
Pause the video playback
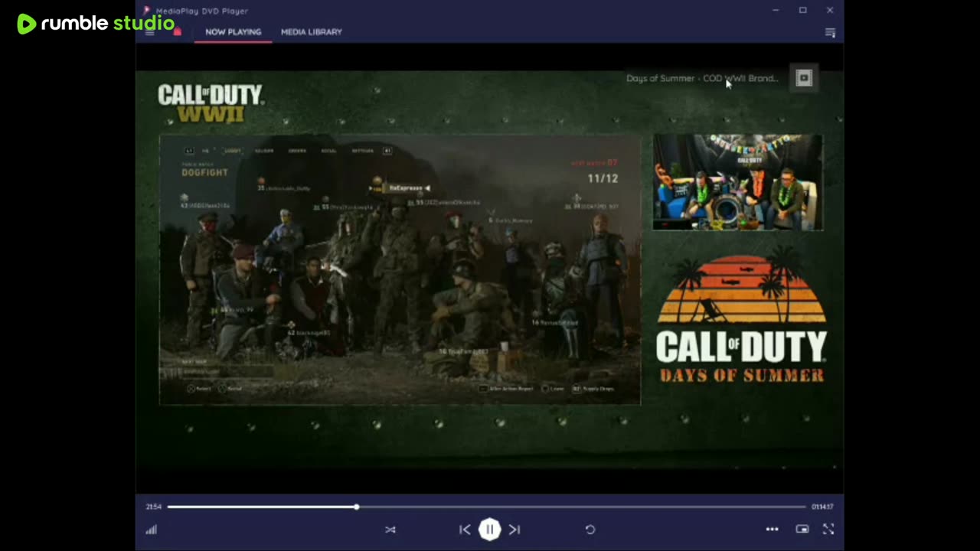click(x=490, y=530)
